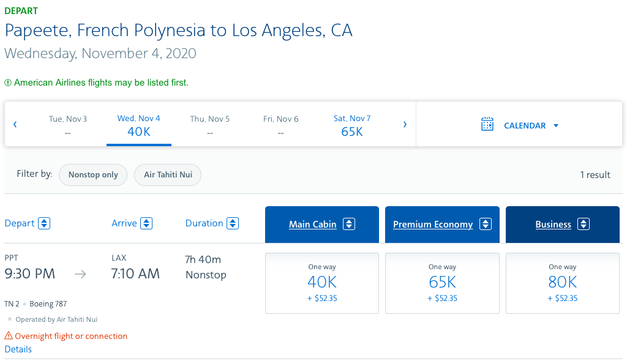Viewport: 627px width, 364px height.
Task: Select the Sat, Nov 7 date tab
Action: (x=352, y=125)
